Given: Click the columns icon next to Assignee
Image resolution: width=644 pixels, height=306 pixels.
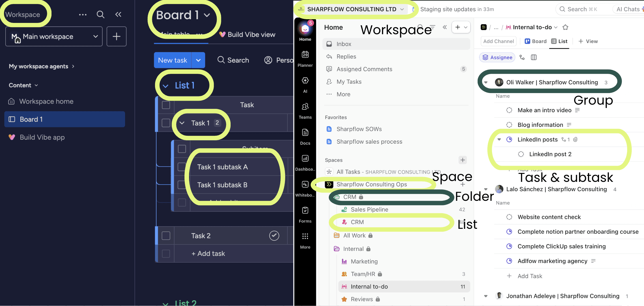Looking at the screenshot, I should pyautogui.click(x=534, y=57).
